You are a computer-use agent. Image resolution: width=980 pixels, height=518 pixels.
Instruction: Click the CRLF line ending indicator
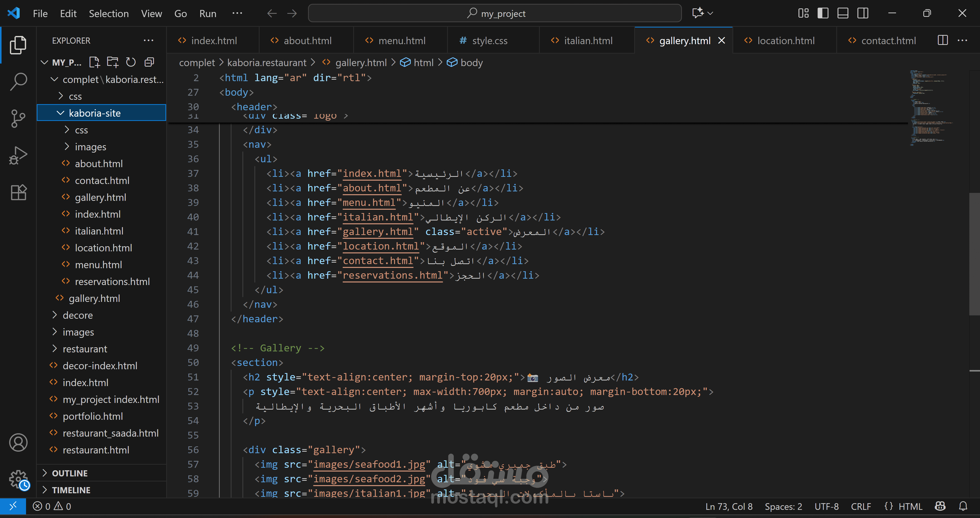click(x=861, y=507)
